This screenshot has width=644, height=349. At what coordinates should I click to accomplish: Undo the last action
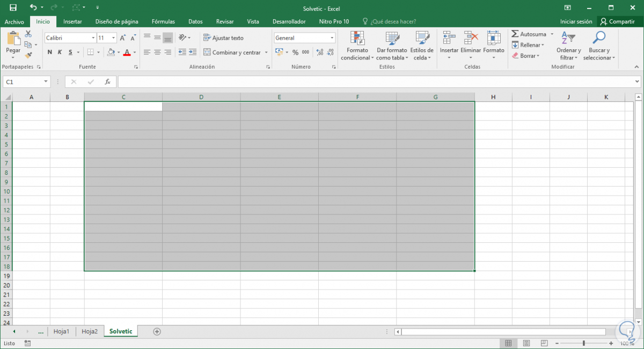33,8
